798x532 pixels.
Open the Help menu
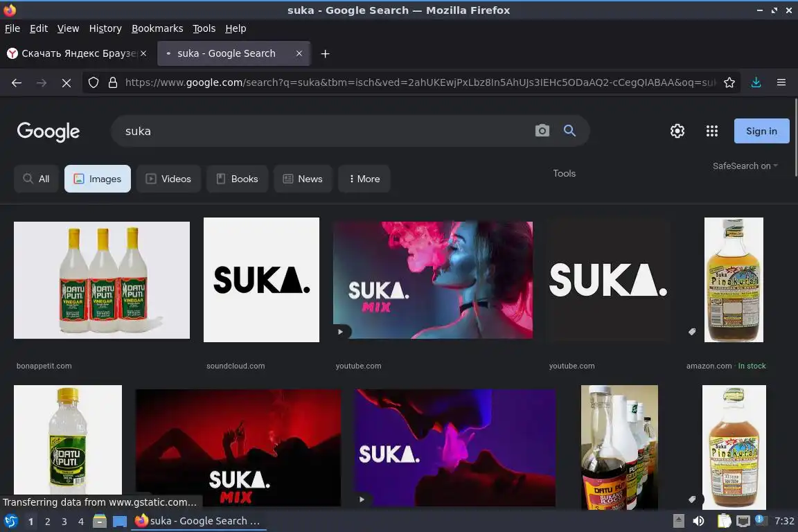point(236,28)
